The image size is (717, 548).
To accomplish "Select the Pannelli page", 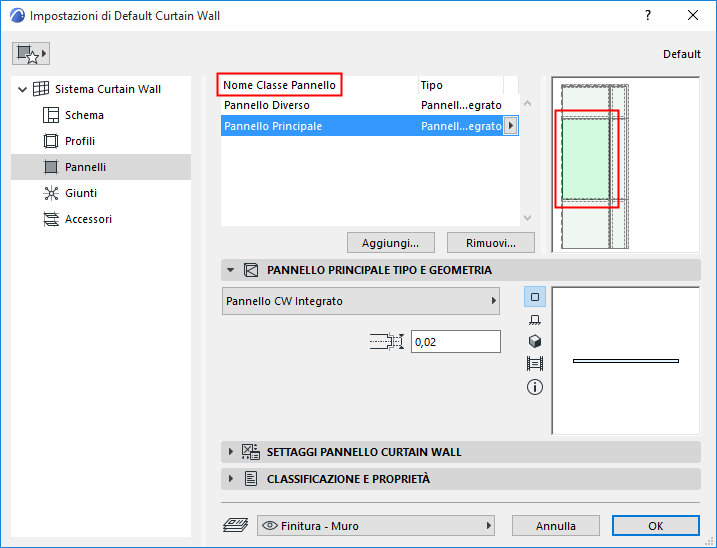I will 101,167.
